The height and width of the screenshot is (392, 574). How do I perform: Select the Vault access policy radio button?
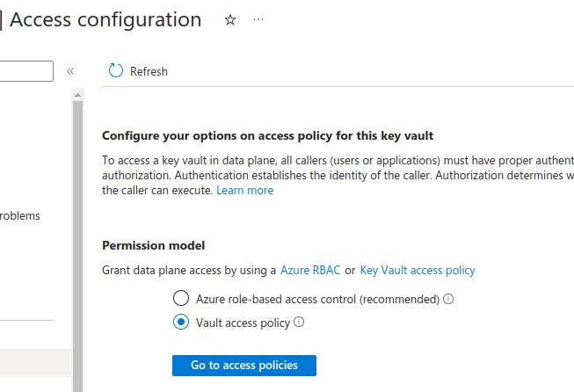[181, 322]
